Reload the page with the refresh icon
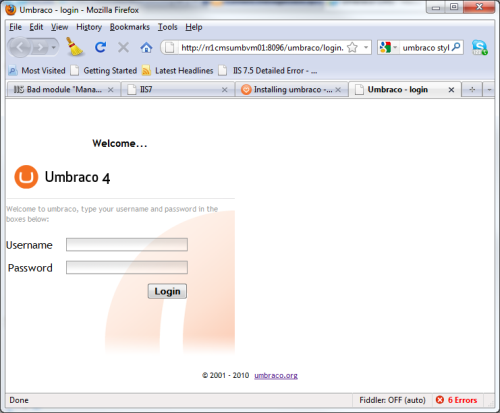Viewport: 500px width, 413px height. (100, 47)
